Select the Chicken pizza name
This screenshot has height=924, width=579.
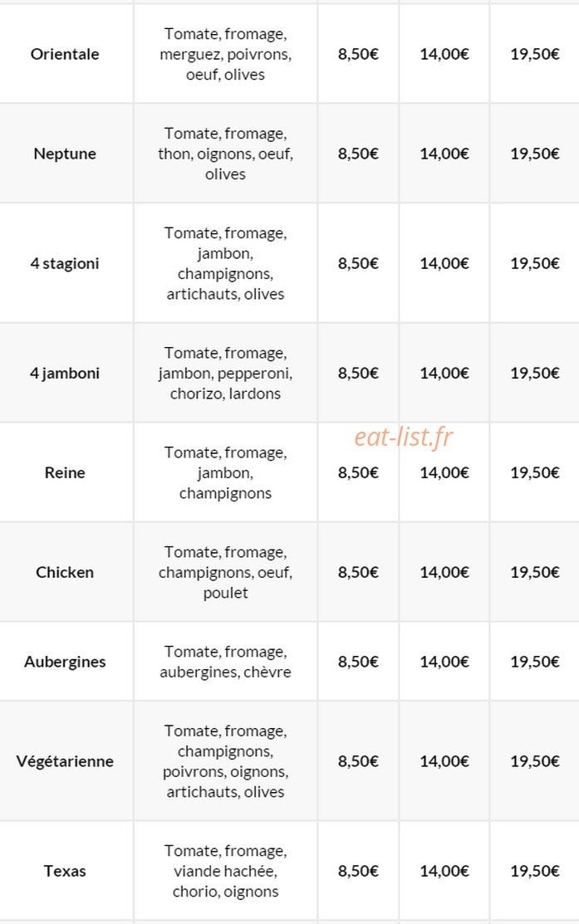[x=65, y=572]
